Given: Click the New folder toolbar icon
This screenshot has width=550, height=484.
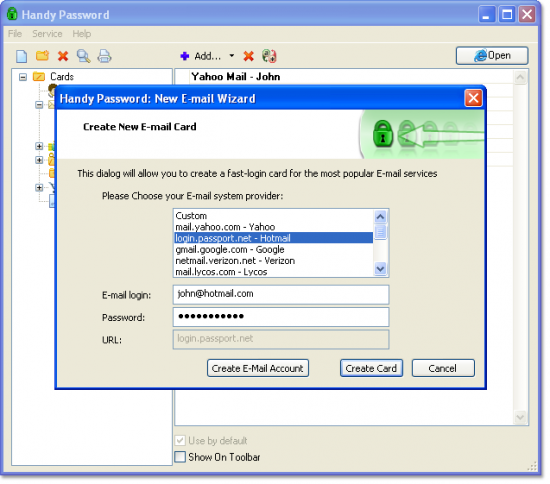Looking at the screenshot, I should (x=42, y=56).
